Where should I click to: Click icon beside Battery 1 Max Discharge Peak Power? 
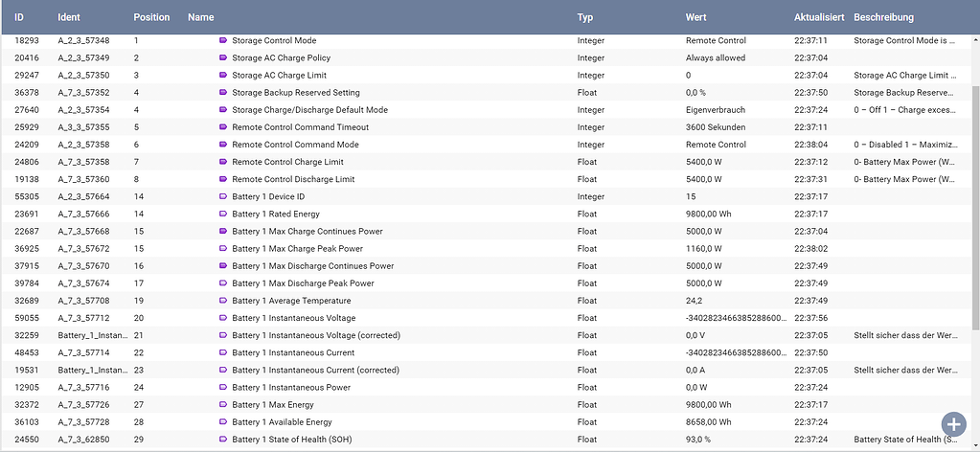(223, 283)
